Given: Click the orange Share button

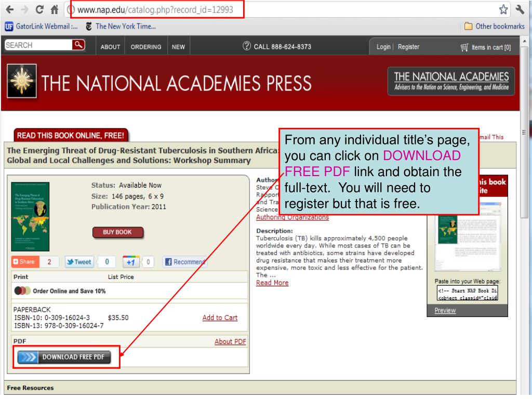Looking at the screenshot, I should point(25,262).
